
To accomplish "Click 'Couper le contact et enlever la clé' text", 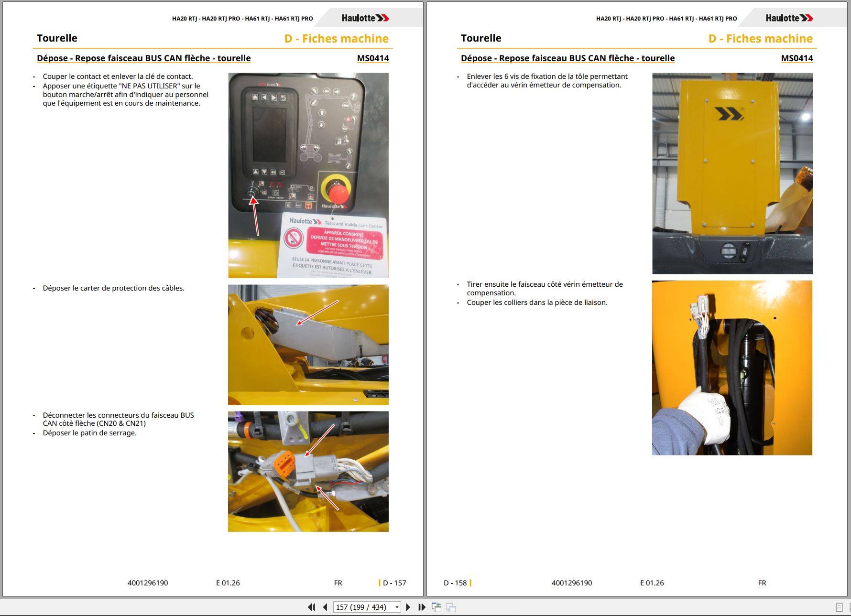I will (118, 76).
